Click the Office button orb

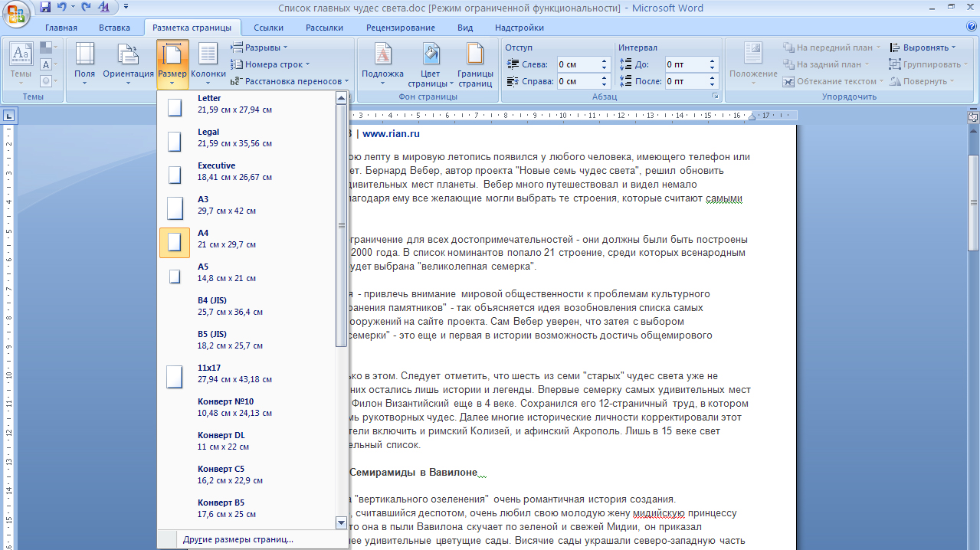pyautogui.click(x=17, y=15)
